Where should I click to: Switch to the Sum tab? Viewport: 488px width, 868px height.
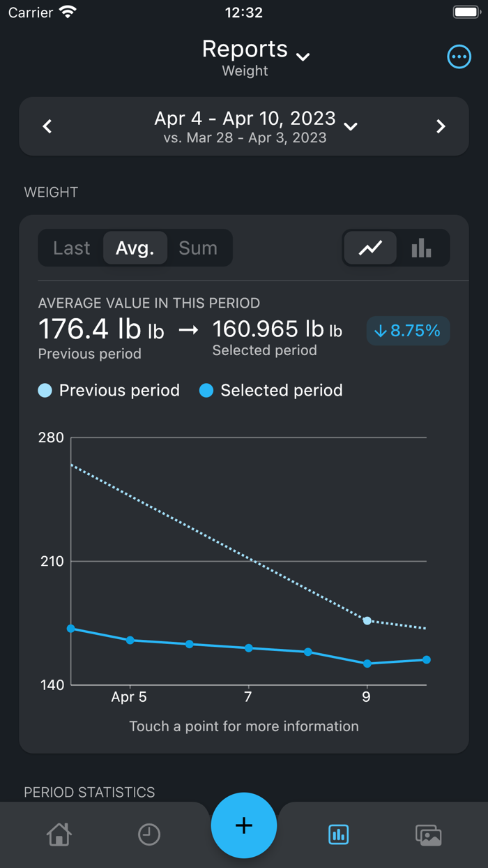tap(199, 248)
